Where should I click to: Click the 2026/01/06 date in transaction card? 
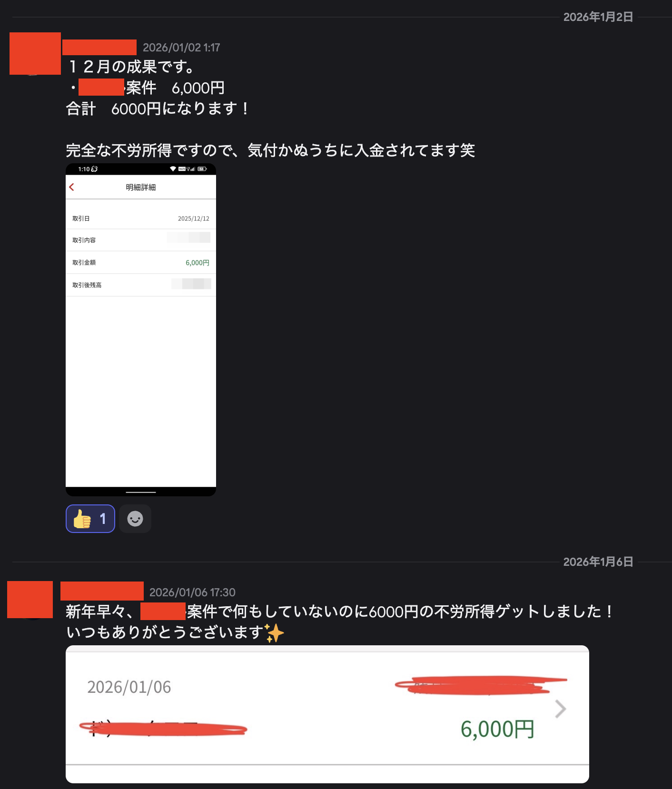point(129,687)
